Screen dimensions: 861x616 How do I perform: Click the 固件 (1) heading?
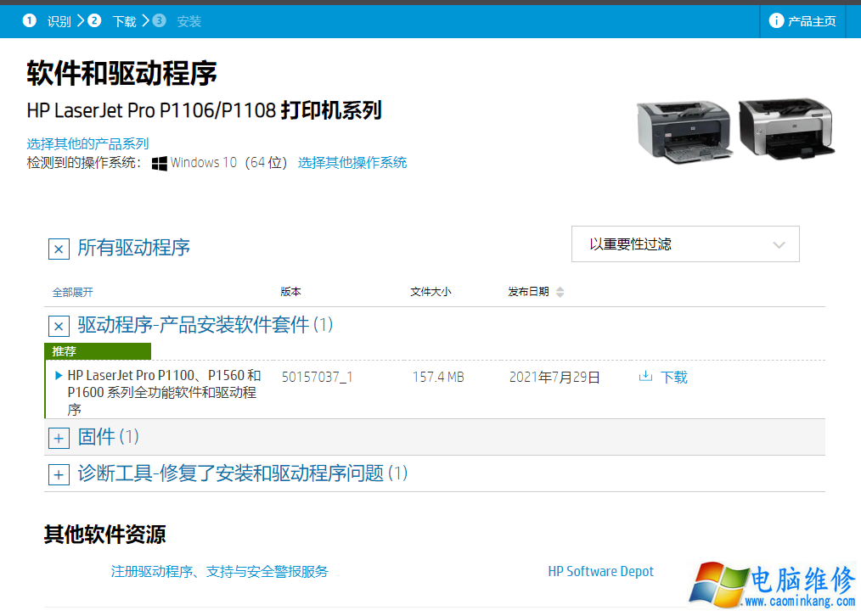108,437
